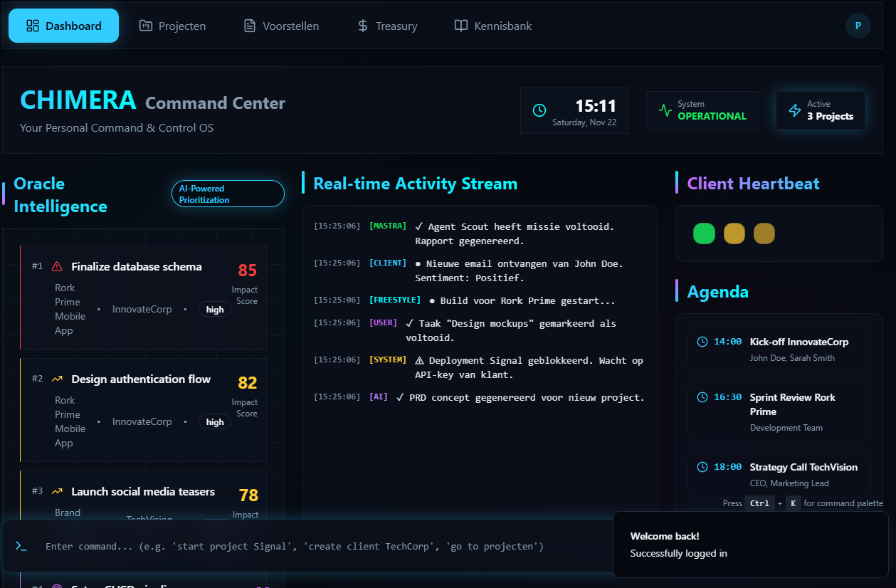Click the clock icon next to 14:00 agenda item
This screenshot has height=588, width=896.
coord(702,342)
